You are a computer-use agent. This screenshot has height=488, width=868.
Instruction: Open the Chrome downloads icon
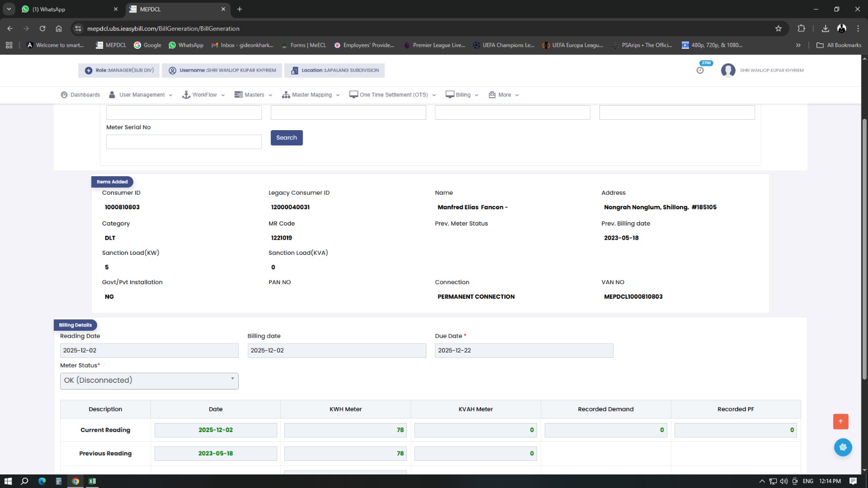click(x=825, y=29)
